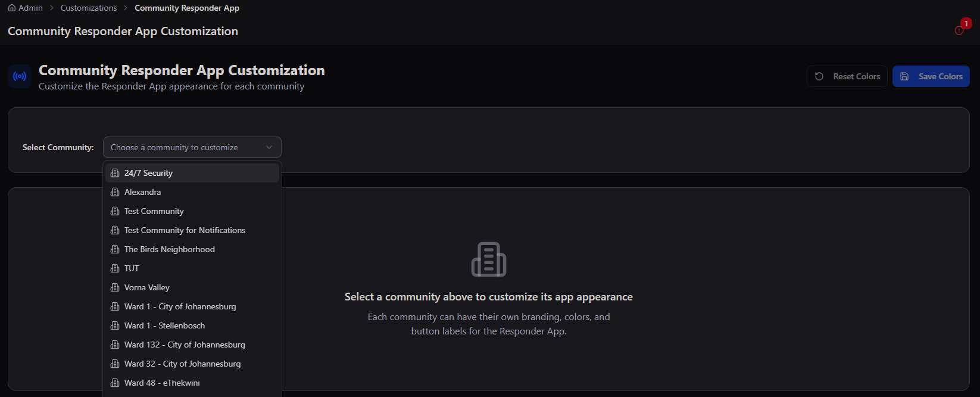Click building icon beside Ward 1 - City of Johannesburg
This screenshot has height=397, width=980.
pos(115,306)
